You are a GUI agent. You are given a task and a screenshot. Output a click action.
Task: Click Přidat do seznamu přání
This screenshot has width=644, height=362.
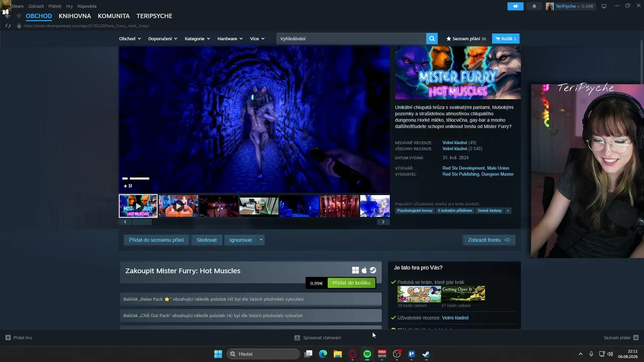coord(156,240)
